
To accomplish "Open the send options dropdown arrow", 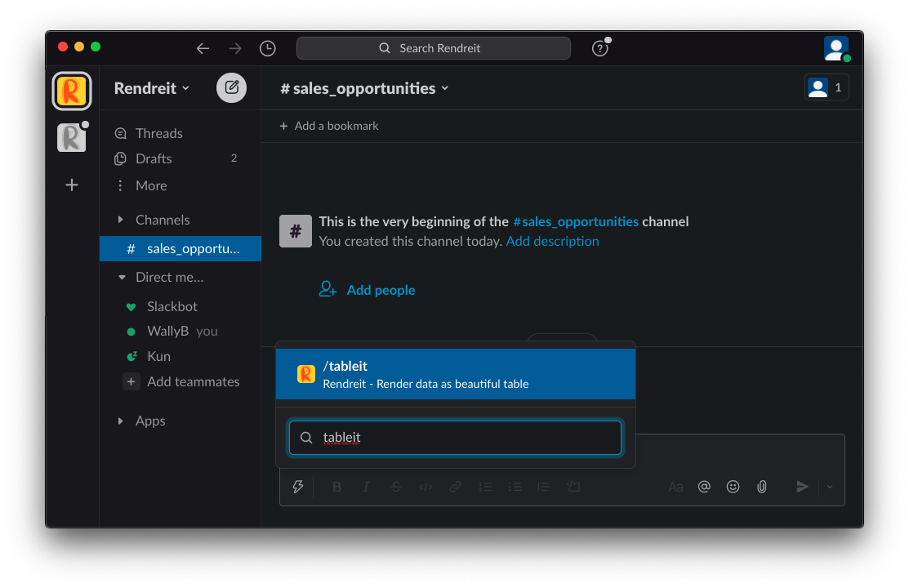I will [x=830, y=487].
